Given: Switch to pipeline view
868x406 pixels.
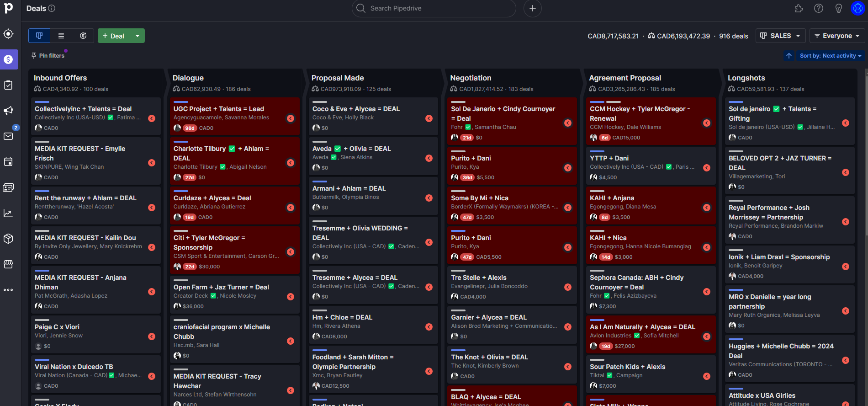Looking at the screenshot, I should [x=39, y=36].
